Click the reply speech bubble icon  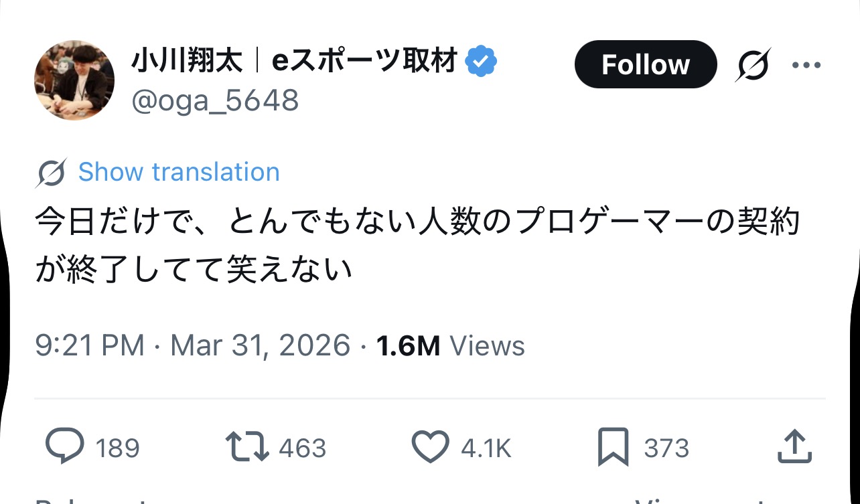65,447
